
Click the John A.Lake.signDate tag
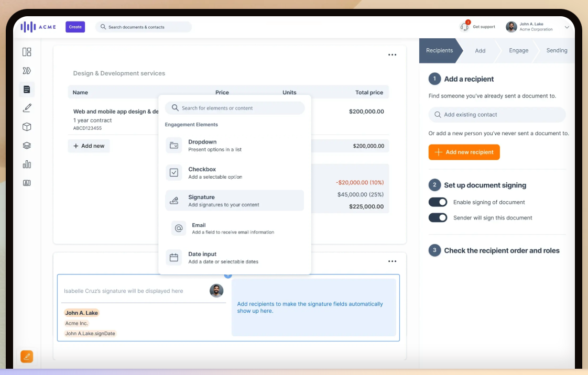(90, 334)
